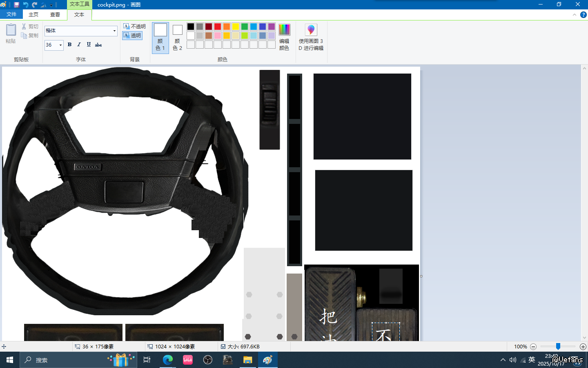The height and width of the screenshot is (368, 588).
Task: Select Color 2 as active color
Action: (177, 37)
